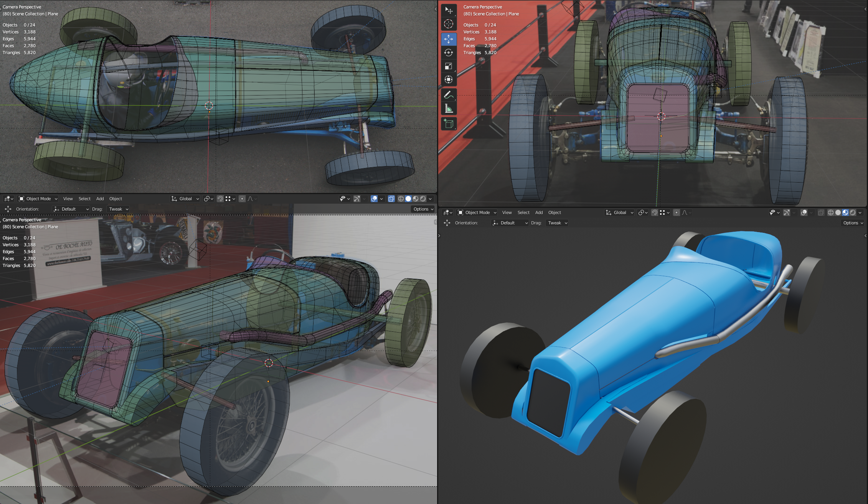Toggle X-ray in the left viewport header
The image size is (868, 504).
[391, 199]
